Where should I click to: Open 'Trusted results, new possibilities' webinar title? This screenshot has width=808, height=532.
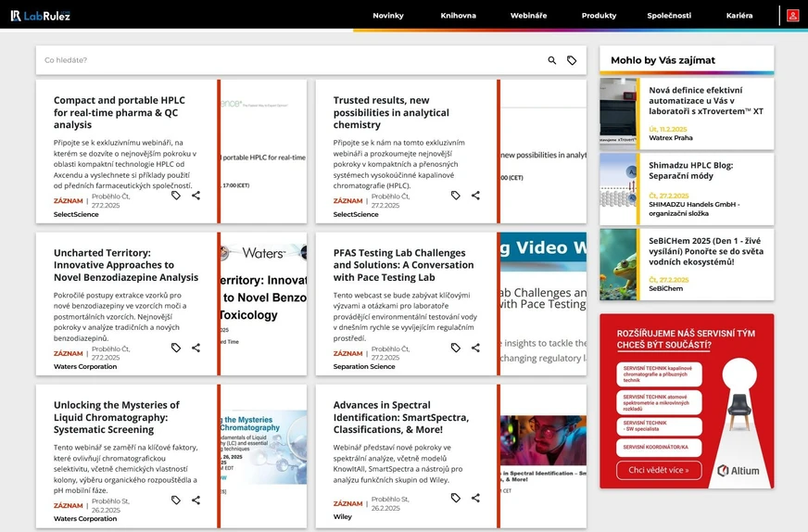391,112
